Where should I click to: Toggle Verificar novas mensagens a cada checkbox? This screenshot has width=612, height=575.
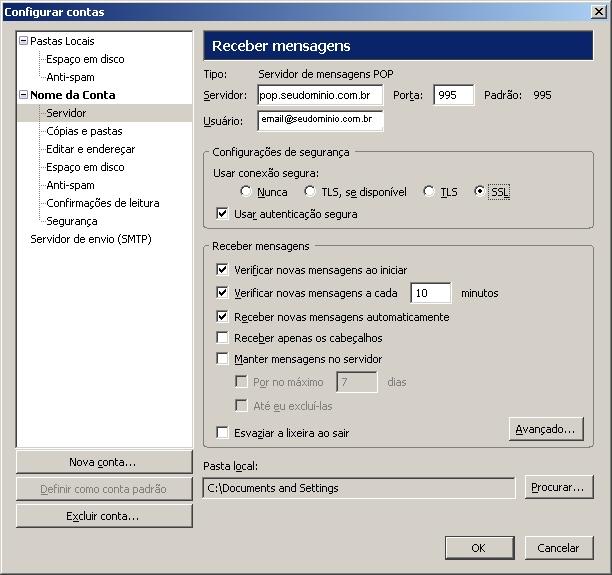(222, 292)
